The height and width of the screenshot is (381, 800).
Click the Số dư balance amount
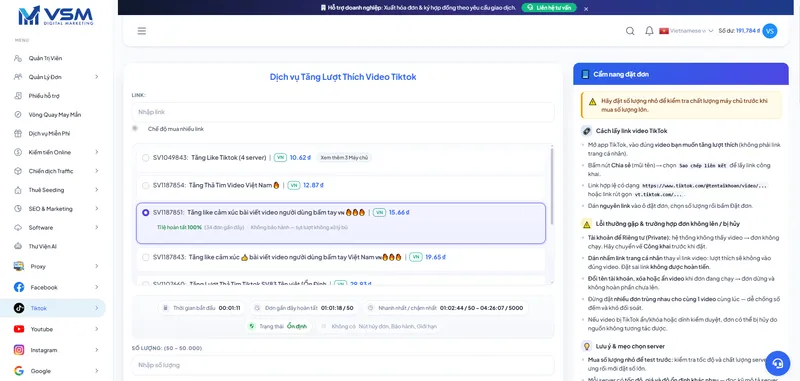click(748, 31)
